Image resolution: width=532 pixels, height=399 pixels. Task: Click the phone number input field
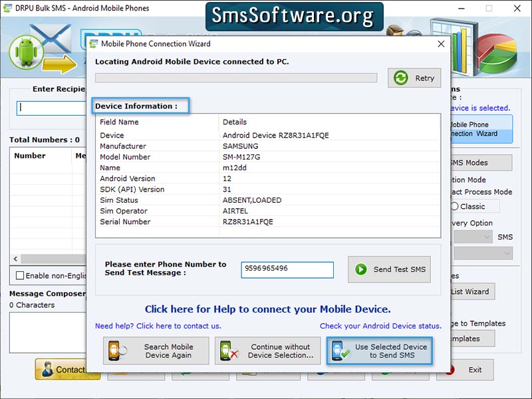pos(287,270)
